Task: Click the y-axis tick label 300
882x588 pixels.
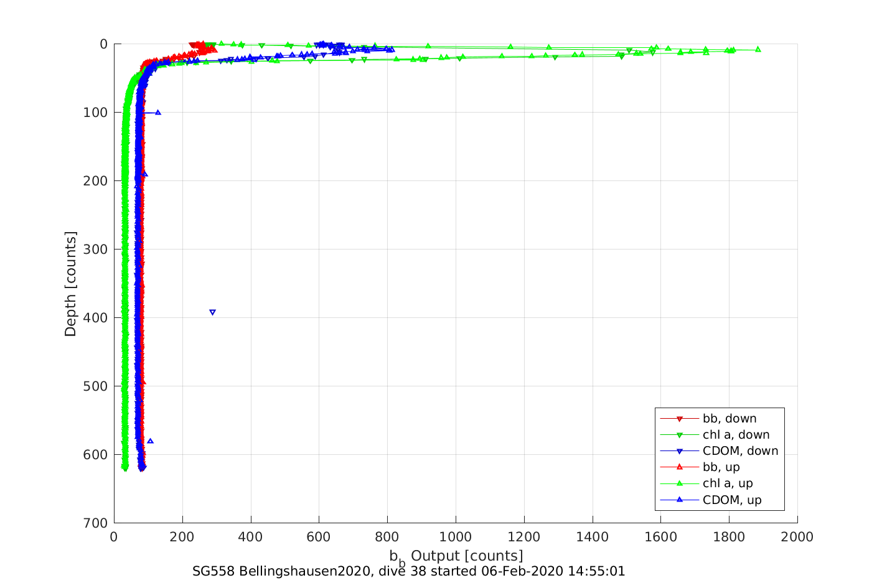Action: click(x=96, y=250)
